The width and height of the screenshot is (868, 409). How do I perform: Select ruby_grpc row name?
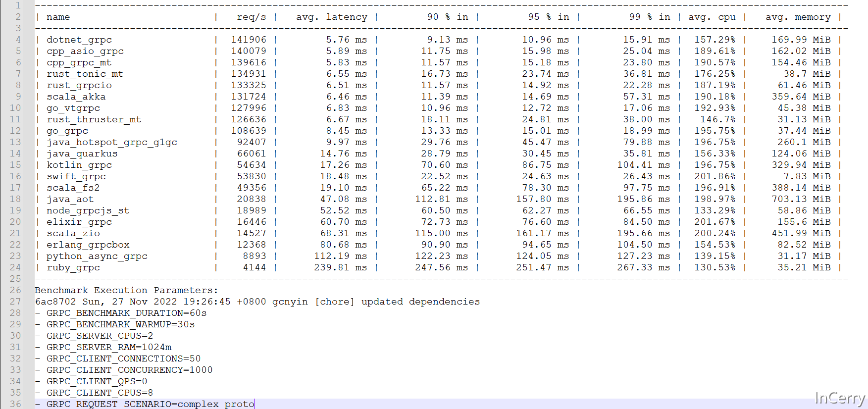73,267
